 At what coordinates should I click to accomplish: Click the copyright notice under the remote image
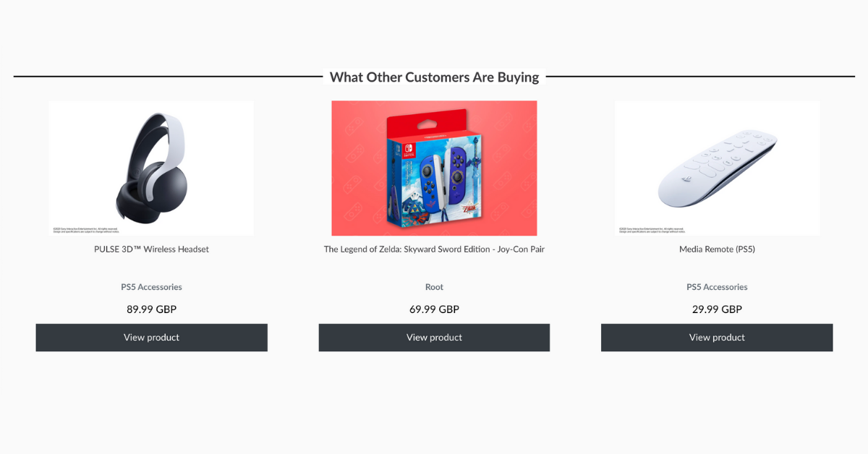(651, 231)
